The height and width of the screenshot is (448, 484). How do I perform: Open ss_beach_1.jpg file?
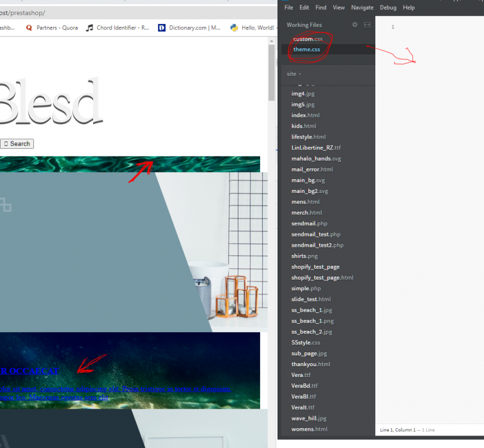coord(312,310)
